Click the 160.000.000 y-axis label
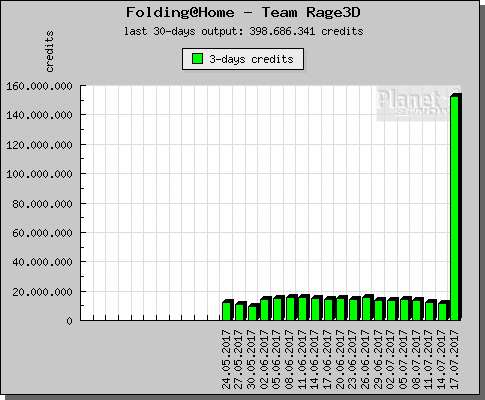485x400 pixels. tap(39, 86)
